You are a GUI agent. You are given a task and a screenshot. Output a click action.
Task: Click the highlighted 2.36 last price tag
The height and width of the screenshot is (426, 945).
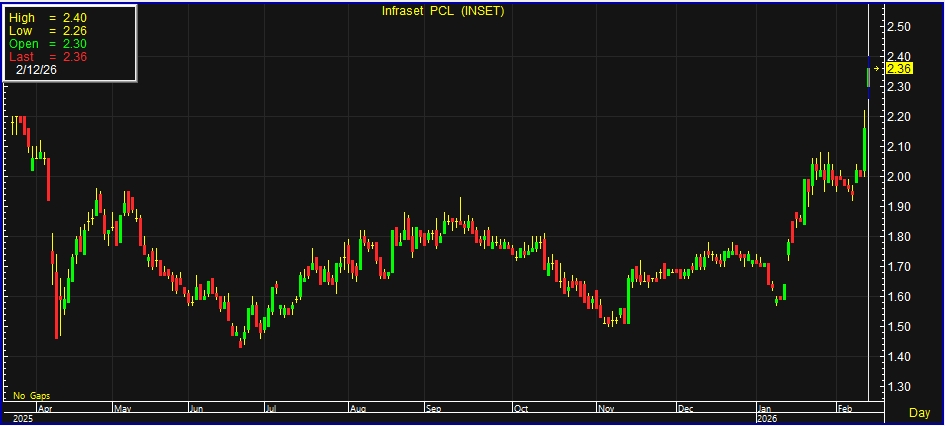point(899,69)
